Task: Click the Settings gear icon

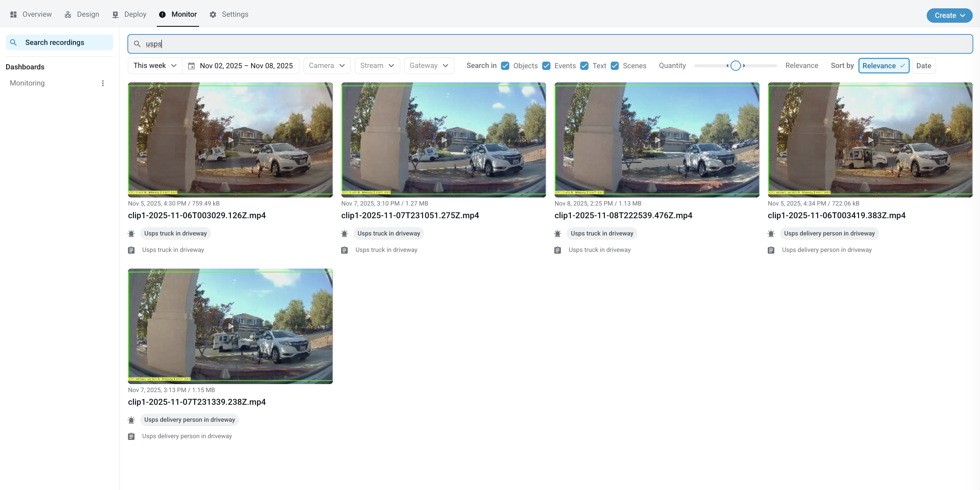Action: pos(213,14)
